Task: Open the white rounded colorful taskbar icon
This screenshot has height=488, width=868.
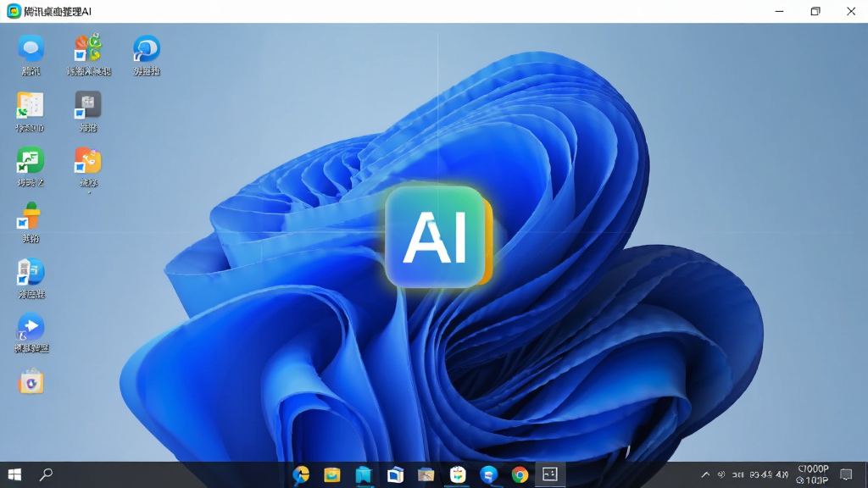Action: click(458, 474)
